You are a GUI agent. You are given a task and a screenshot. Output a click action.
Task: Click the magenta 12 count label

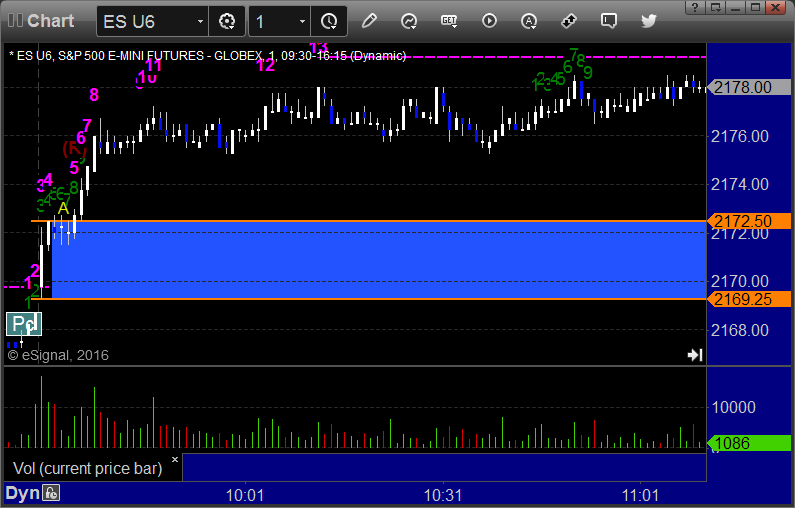pyautogui.click(x=266, y=65)
